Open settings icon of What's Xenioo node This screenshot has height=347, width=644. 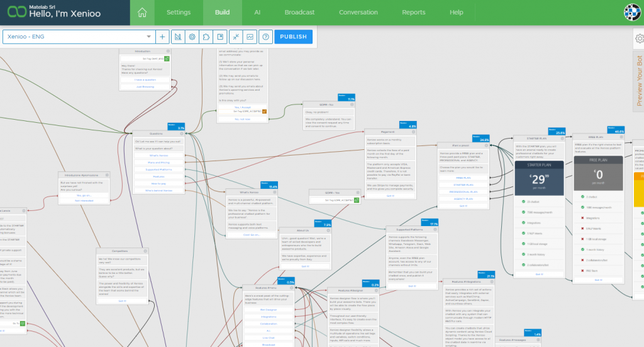click(x=274, y=192)
